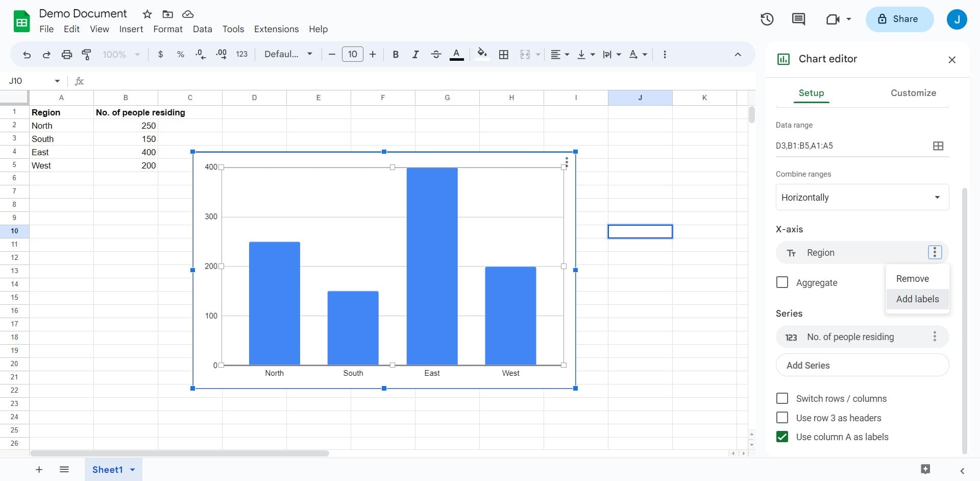This screenshot has height=481, width=980.
Task: Open the cell name box dropdown
Action: (x=57, y=81)
